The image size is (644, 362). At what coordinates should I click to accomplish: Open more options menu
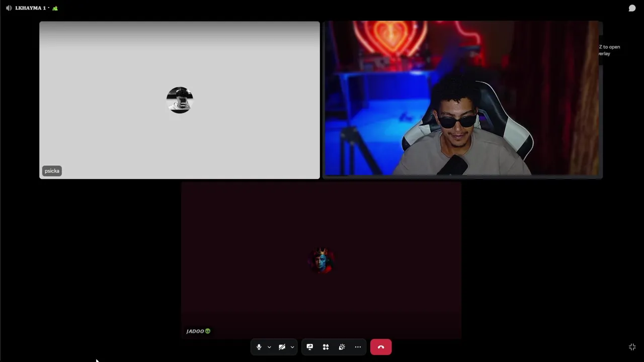click(x=358, y=347)
